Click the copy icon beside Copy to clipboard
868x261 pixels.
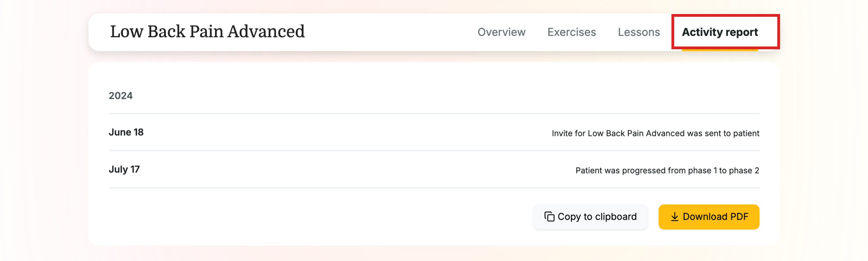tap(549, 216)
